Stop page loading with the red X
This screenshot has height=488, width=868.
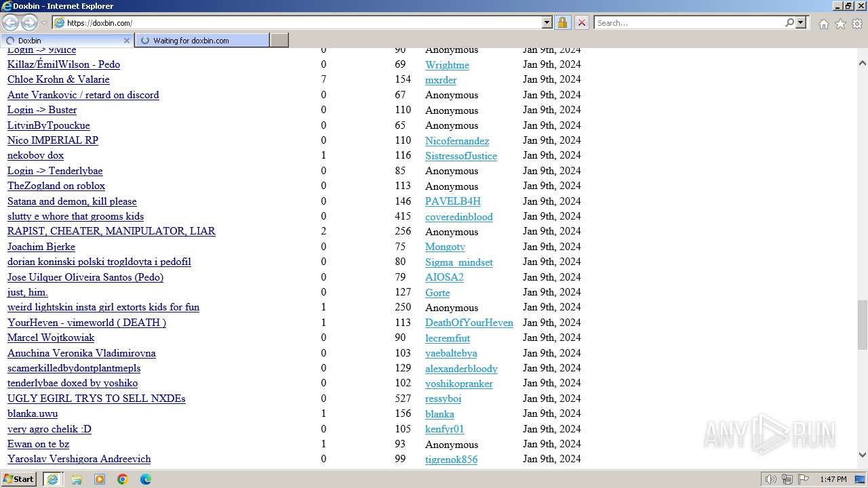581,22
